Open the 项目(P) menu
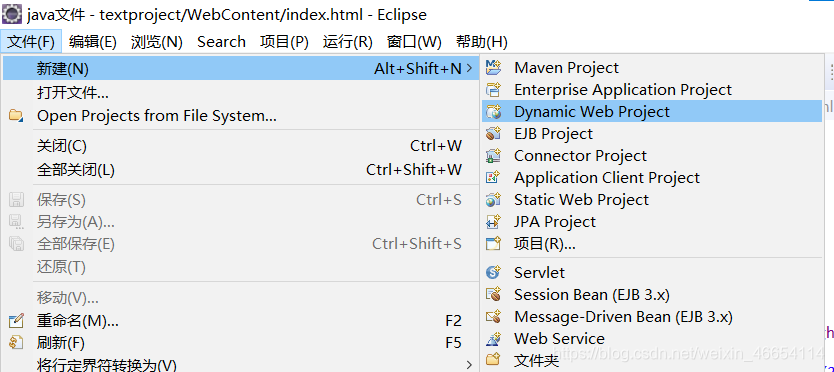 click(284, 42)
